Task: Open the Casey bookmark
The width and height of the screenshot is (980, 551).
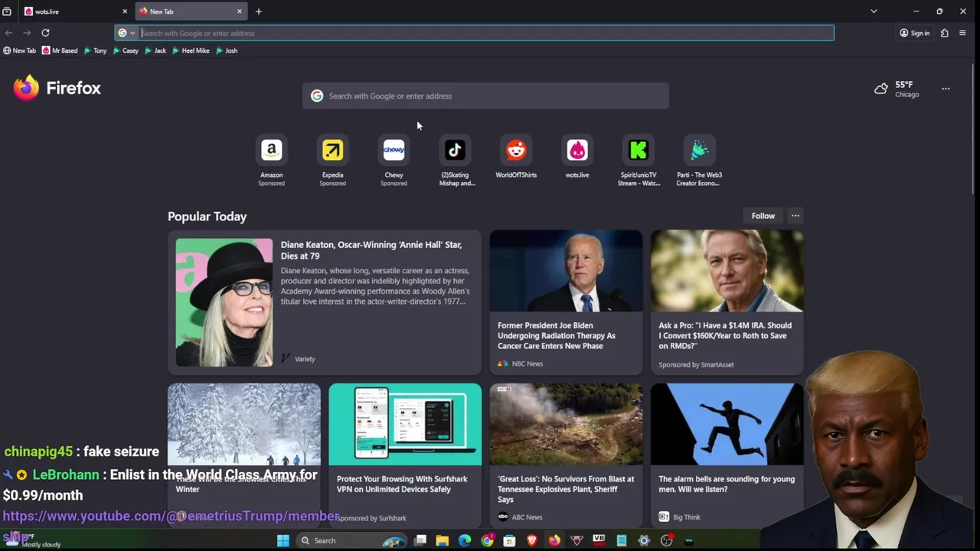Action: click(125, 51)
